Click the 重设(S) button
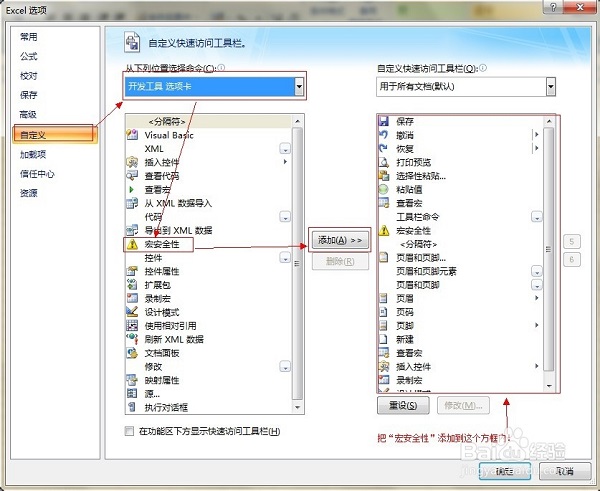 coord(403,406)
